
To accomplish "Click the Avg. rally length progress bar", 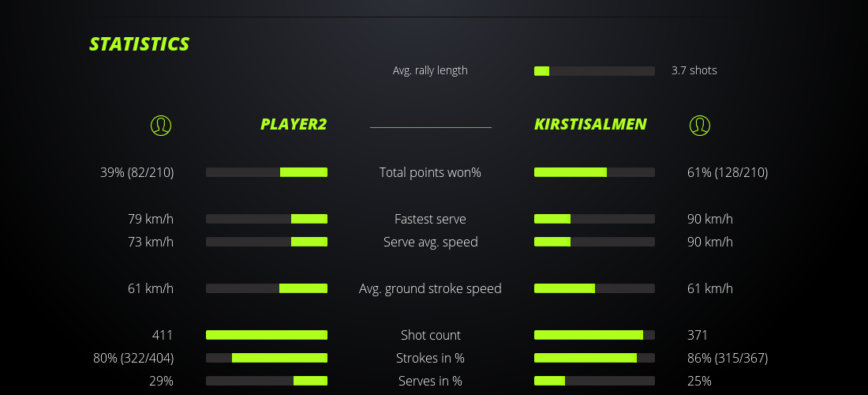I will coord(594,71).
